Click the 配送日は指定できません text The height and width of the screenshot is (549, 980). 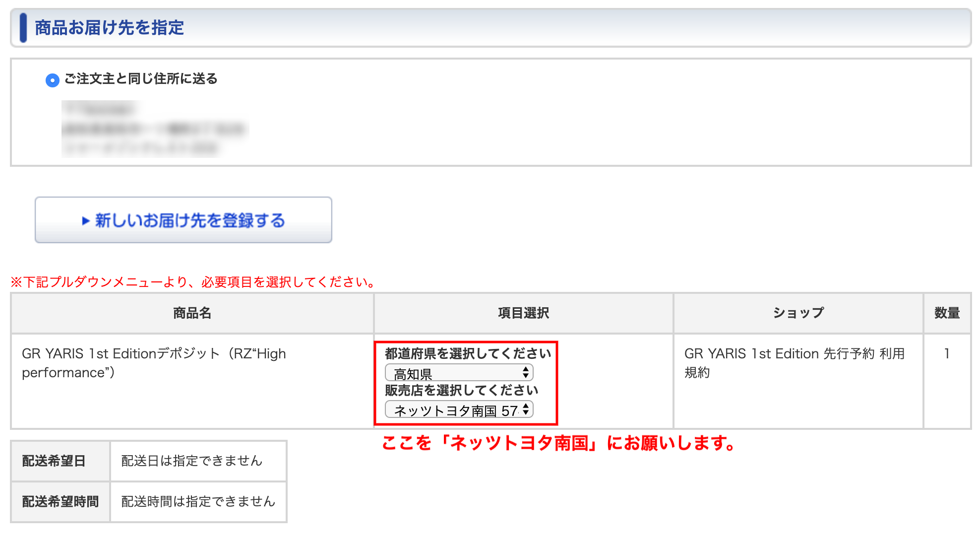[192, 461]
